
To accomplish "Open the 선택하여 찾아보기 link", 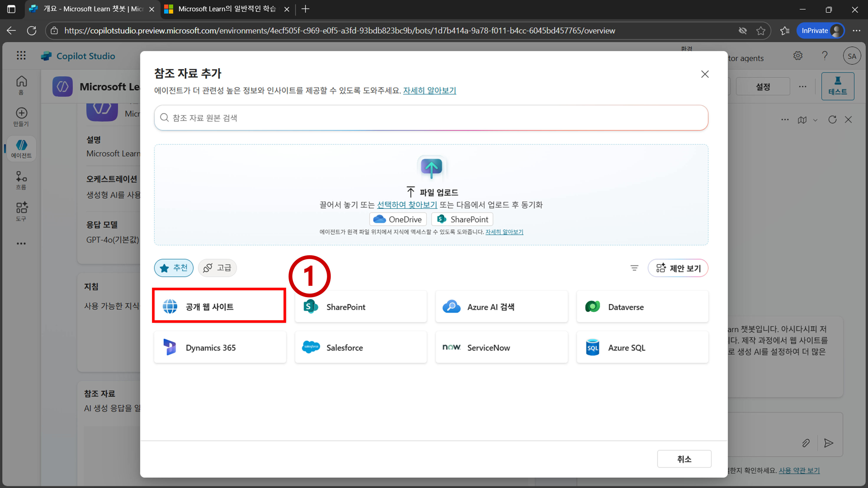I will pyautogui.click(x=407, y=205).
